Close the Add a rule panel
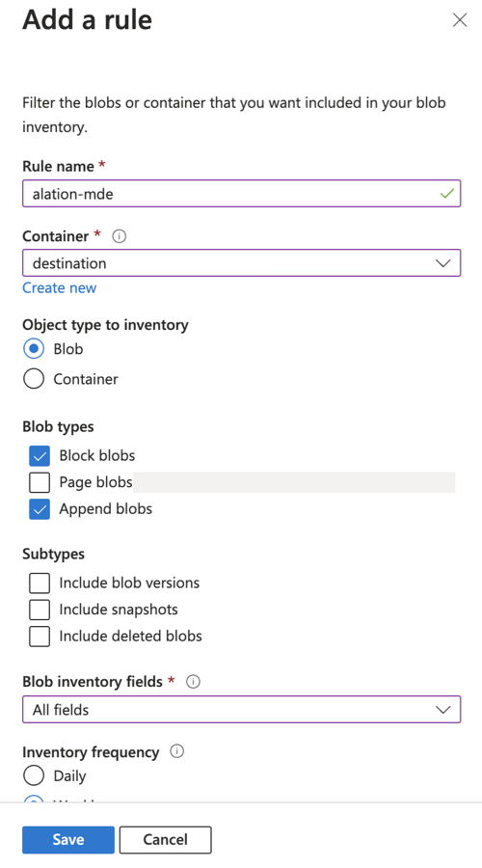482x868 pixels. 459,20
